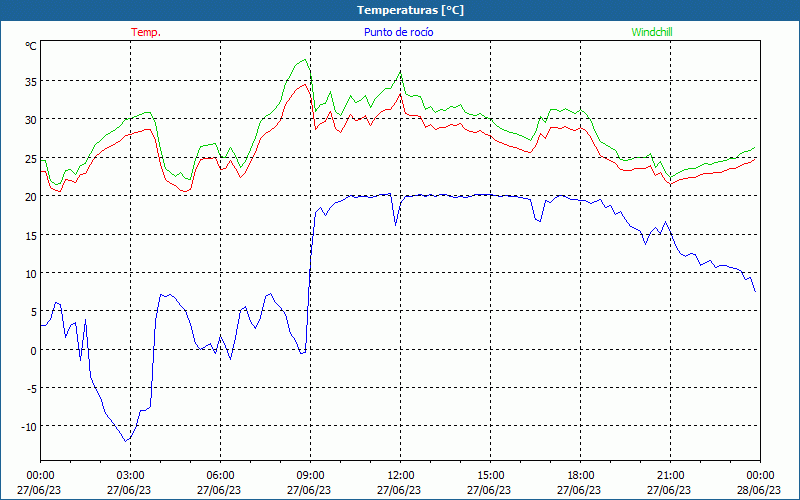
Task: Select the 15 value on y-axis
Action: pos(31,235)
